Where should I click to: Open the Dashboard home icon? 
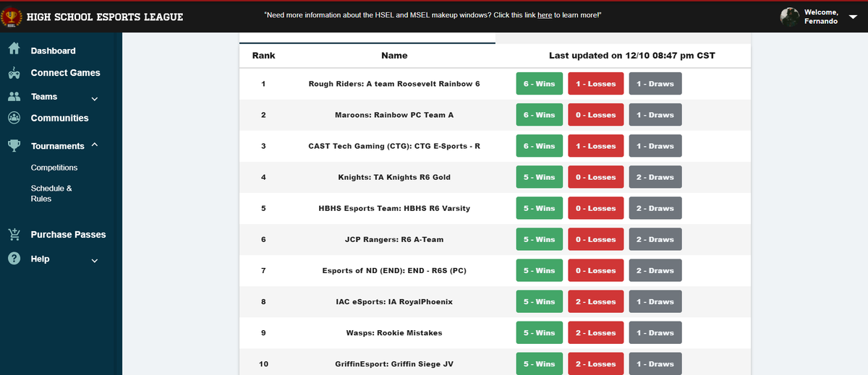14,50
